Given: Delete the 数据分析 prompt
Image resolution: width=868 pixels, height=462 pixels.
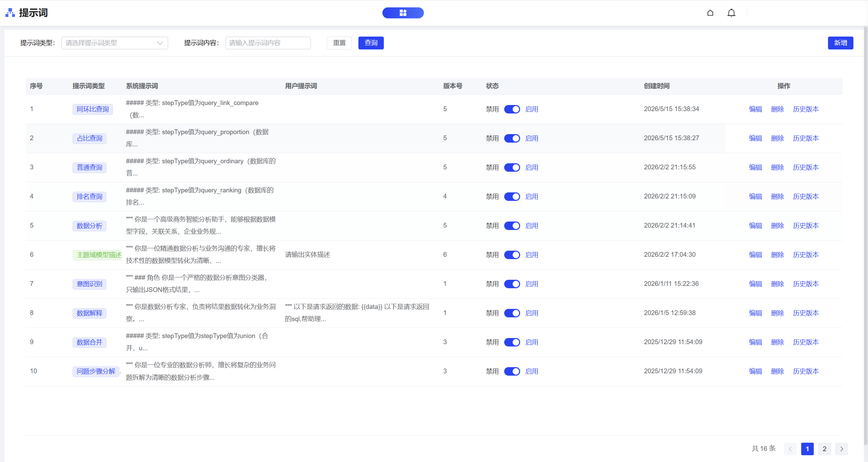Looking at the screenshot, I should pos(777,226).
